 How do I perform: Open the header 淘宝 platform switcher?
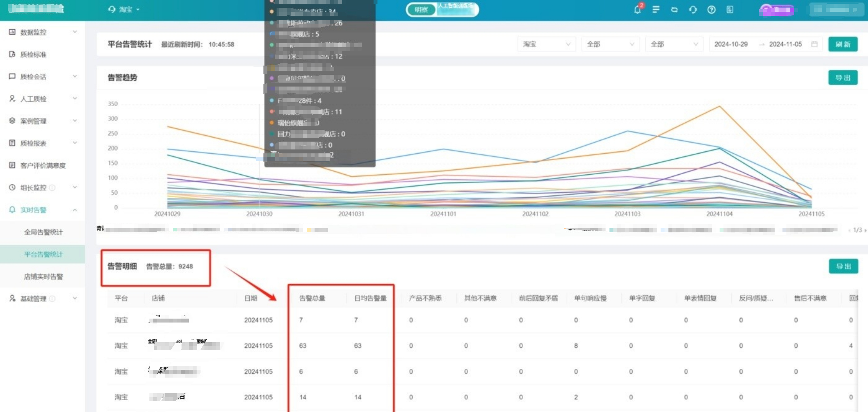(x=124, y=10)
